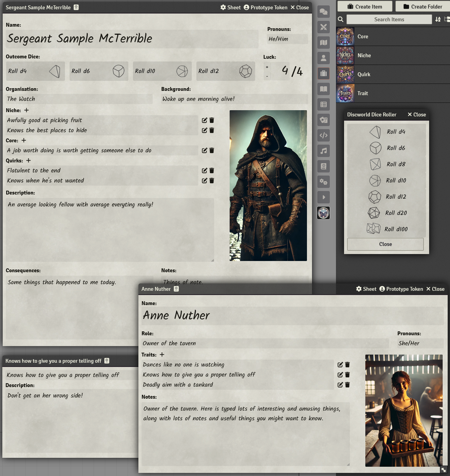Roll d4 in the Discworld Dice Roller
The image size is (450, 476).
click(x=387, y=132)
